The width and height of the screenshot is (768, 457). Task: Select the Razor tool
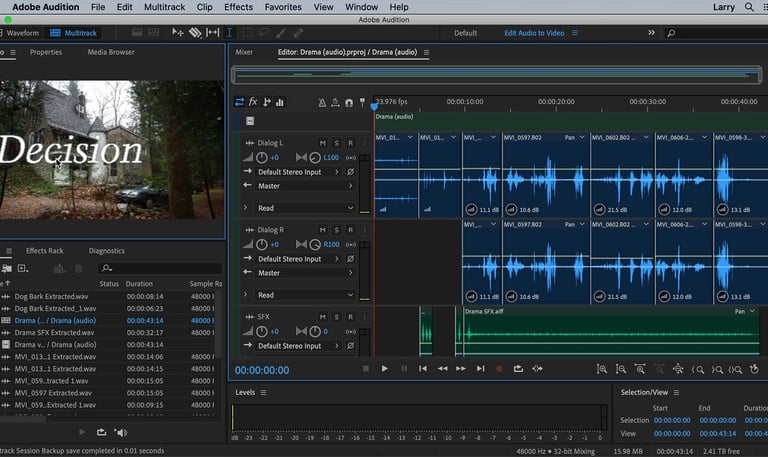(x=195, y=32)
